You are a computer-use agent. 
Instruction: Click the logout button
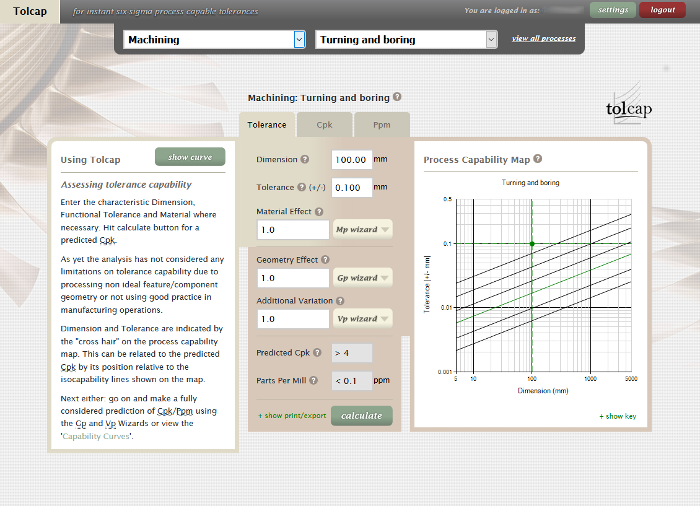(x=662, y=10)
